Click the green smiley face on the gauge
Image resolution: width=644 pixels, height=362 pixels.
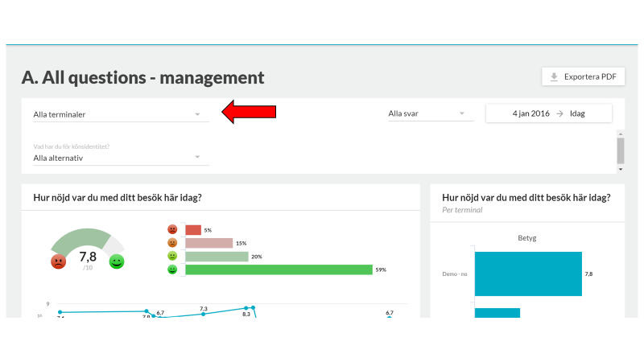click(117, 261)
